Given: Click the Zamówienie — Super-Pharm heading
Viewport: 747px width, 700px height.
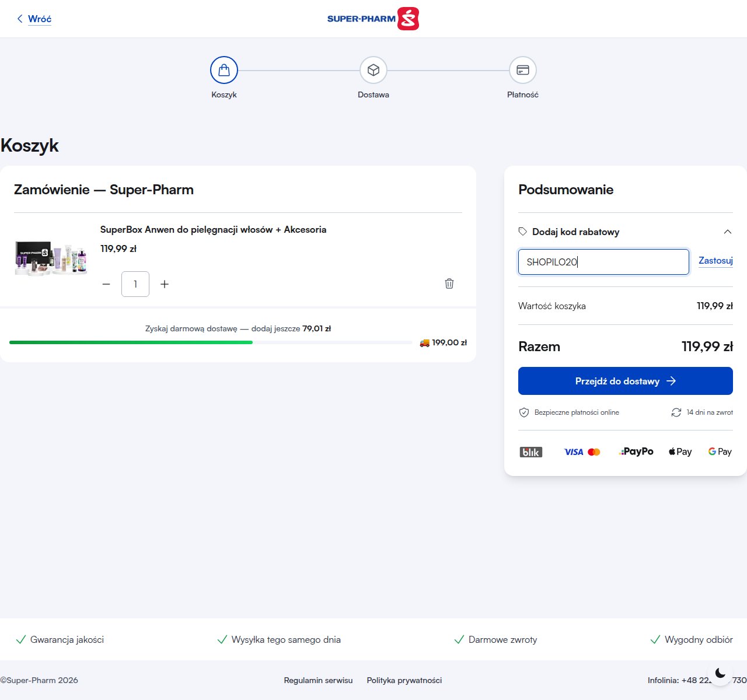Looking at the screenshot, I should click(104, 190).
